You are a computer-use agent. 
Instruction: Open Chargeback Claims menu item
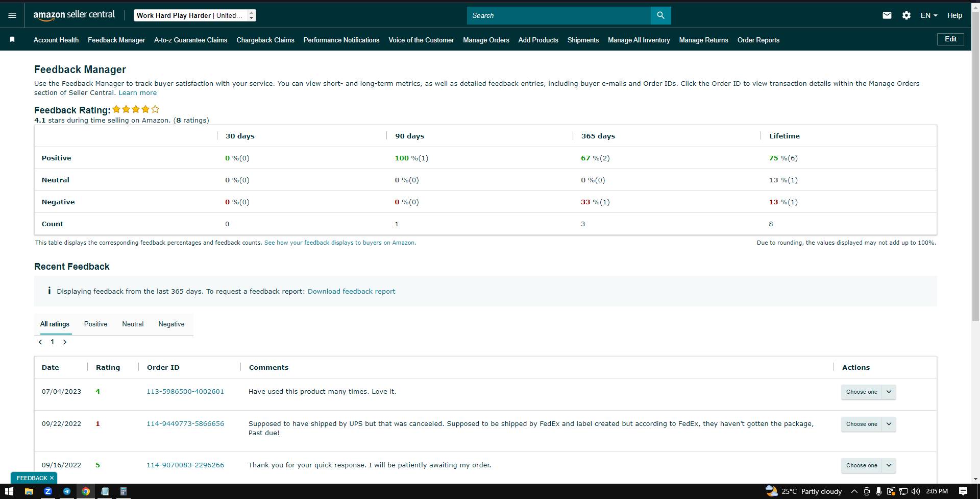point(265,40)
